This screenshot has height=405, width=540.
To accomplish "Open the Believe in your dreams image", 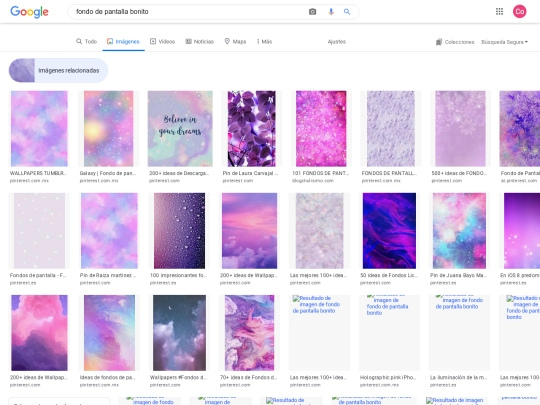I will [x=180, y=128].
